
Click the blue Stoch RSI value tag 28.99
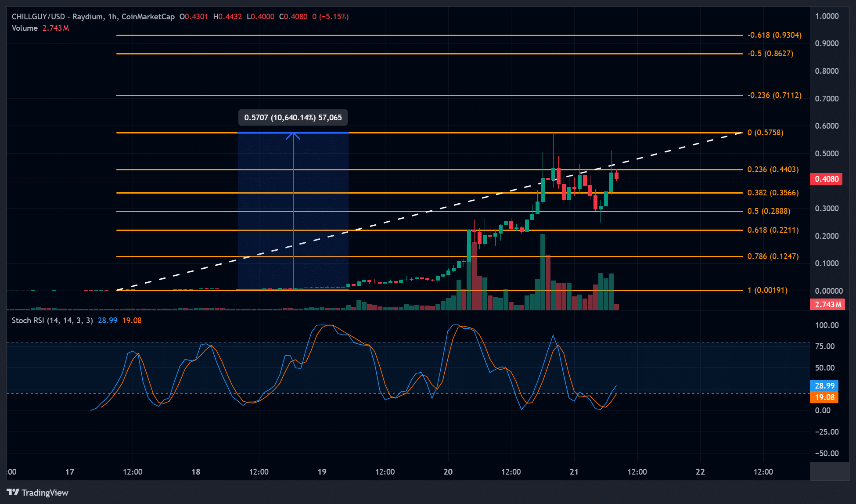point(824,386)
